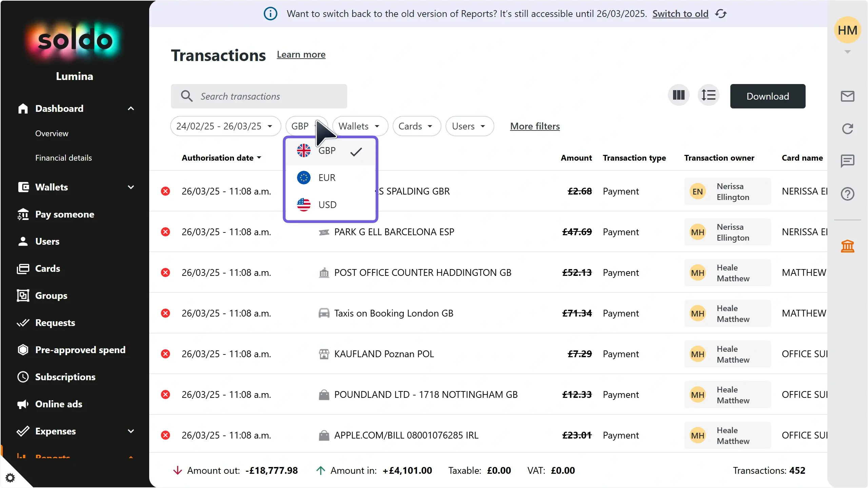Open the Wallets filter dropdown
868x488 pixels.
359,126
